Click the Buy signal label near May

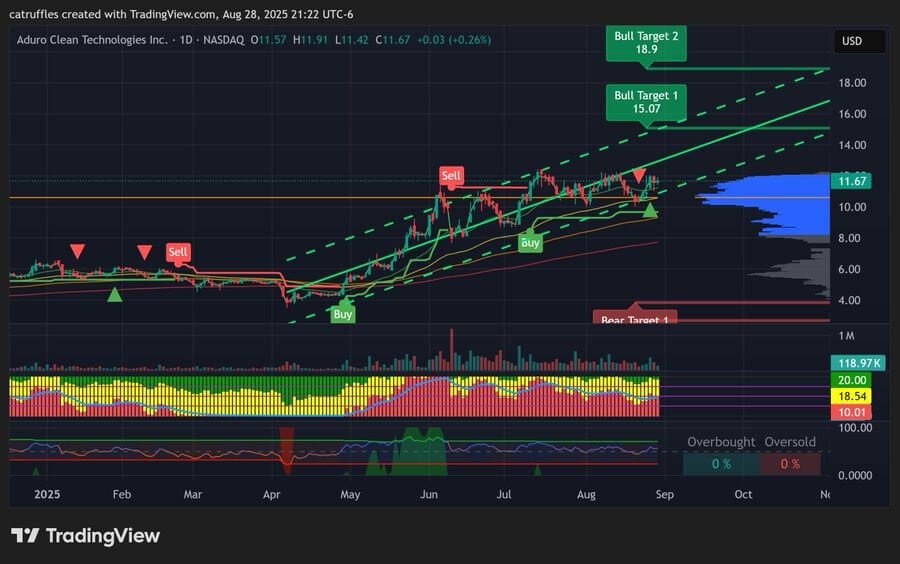click(x=343, y=314)
